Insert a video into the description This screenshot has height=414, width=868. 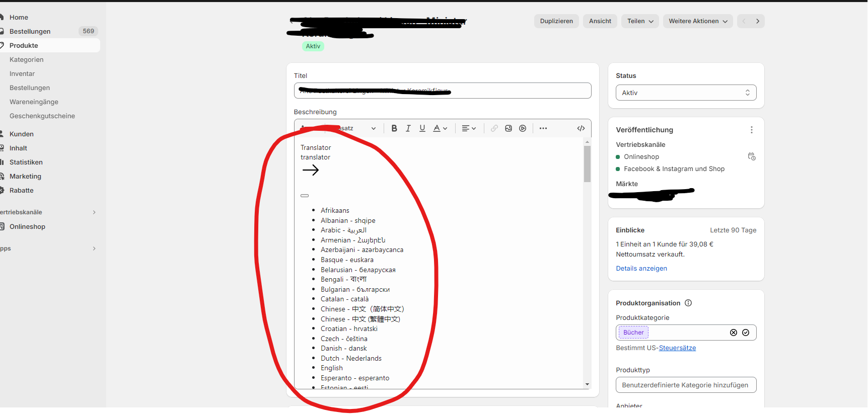(x=523, y=128)
